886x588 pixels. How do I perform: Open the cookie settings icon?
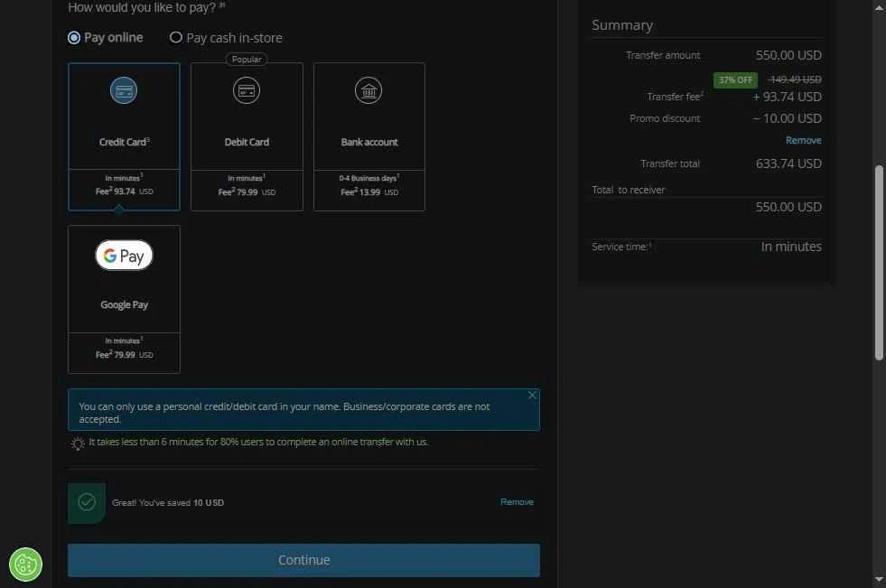pyautogui.click(x=25, y=565)
